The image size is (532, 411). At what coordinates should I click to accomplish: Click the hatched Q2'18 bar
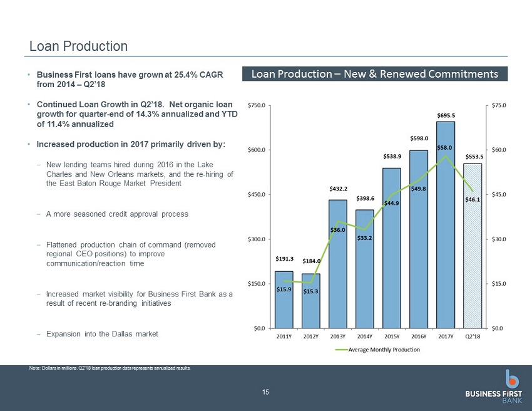473,246
